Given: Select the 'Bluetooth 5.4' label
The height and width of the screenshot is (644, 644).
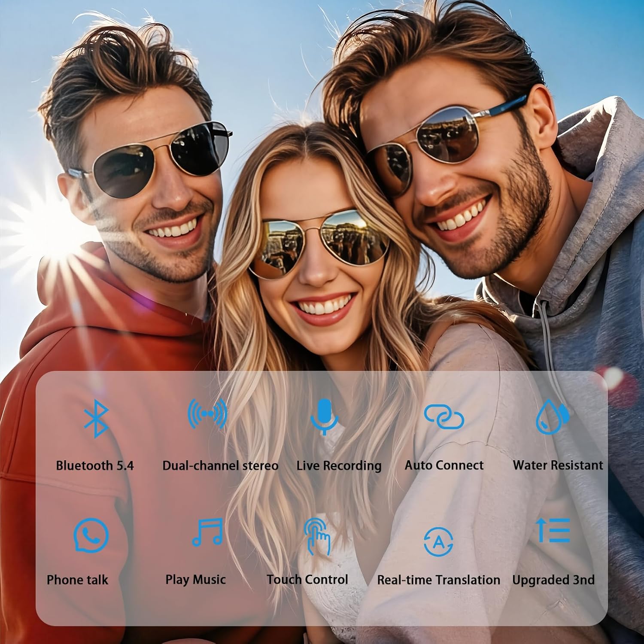Looking at the screenshot, I should click(95, 465).
